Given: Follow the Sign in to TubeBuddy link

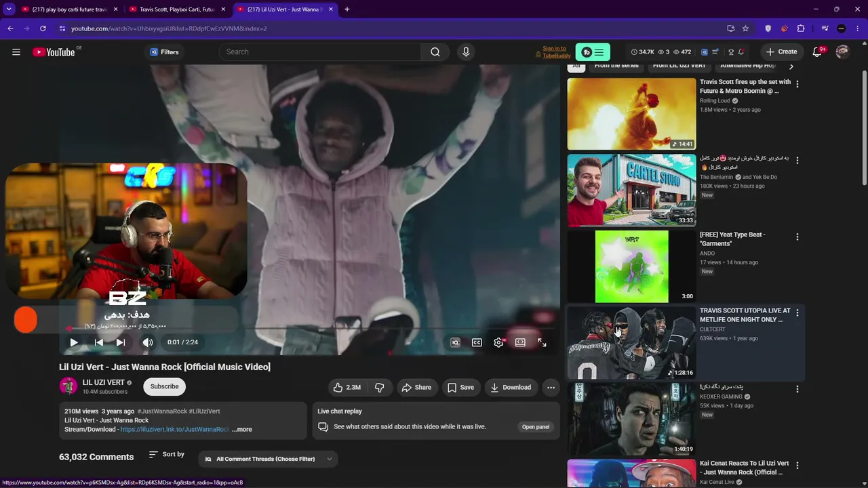Looking at the screenshot, I should 556,52.
